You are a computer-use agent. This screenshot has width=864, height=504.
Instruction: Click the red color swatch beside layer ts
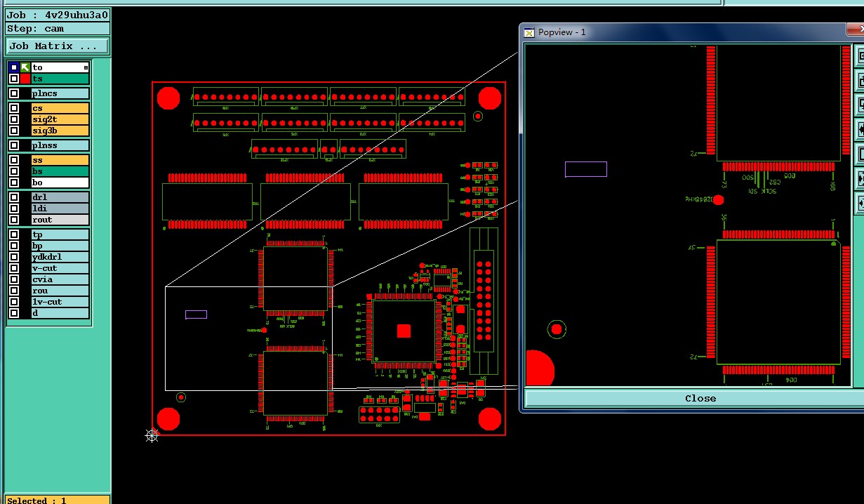click(25, 79)
